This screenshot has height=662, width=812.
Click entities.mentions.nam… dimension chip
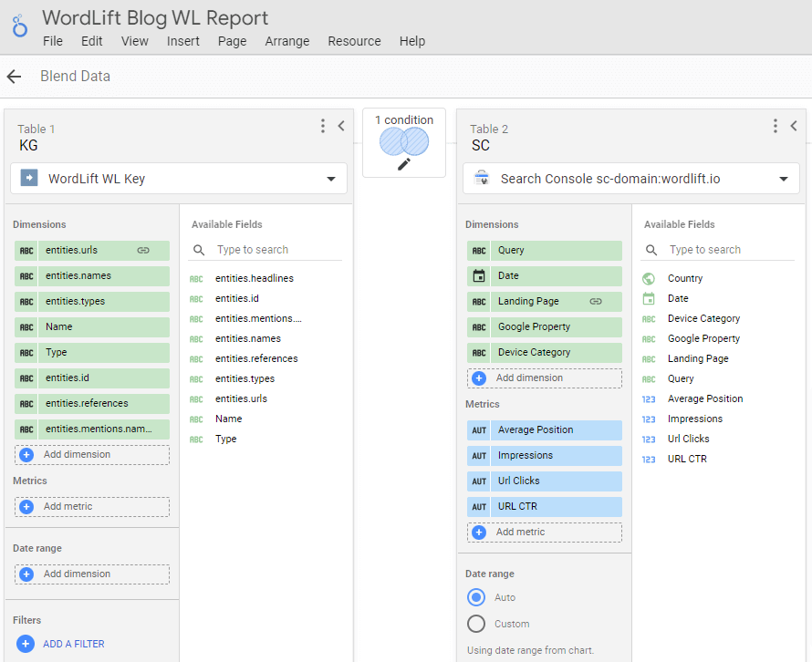point(92,429)
